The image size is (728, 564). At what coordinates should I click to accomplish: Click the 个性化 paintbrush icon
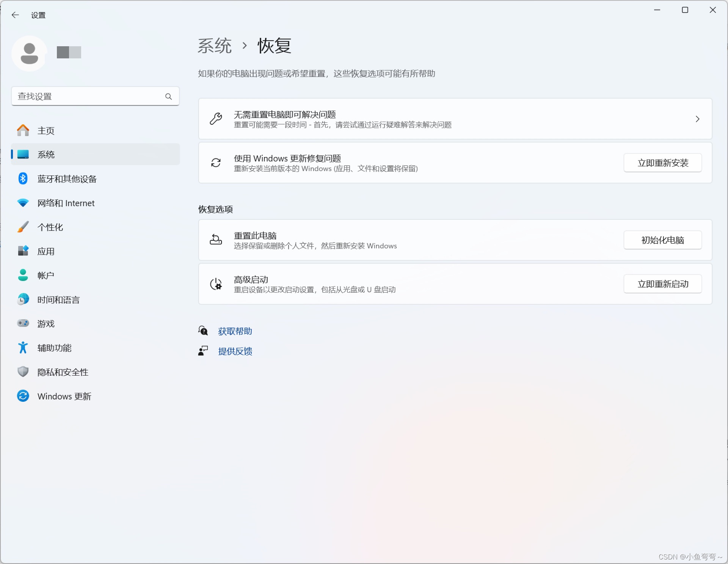point(23,227)
